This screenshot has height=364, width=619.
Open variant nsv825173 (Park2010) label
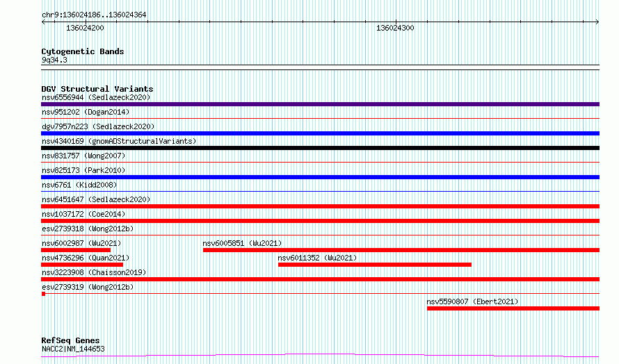[83, 170]
